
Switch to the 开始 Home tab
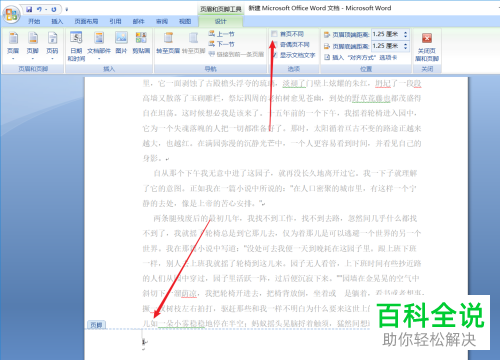(34, 22)
